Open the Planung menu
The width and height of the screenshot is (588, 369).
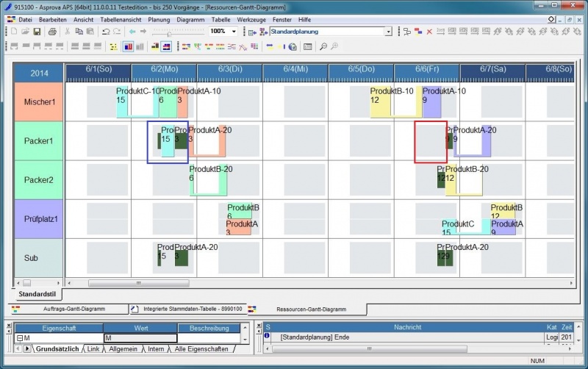[x=159, y=19]
